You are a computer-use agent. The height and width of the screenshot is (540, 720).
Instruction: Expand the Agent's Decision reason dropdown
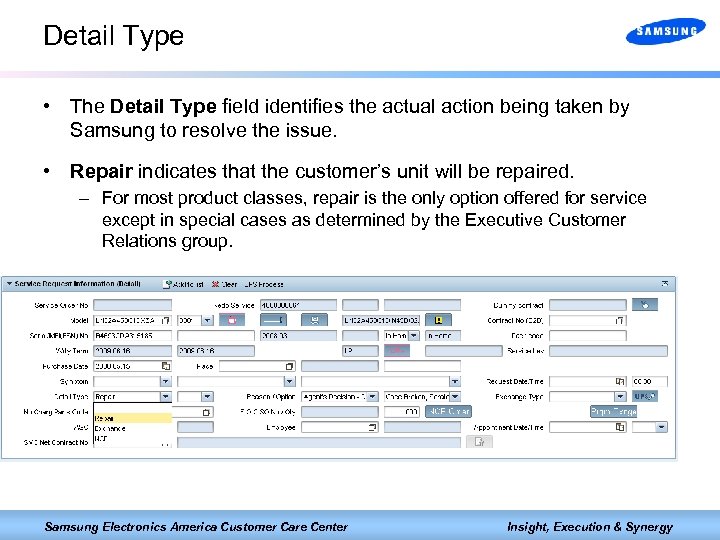[x=372, y=396]
